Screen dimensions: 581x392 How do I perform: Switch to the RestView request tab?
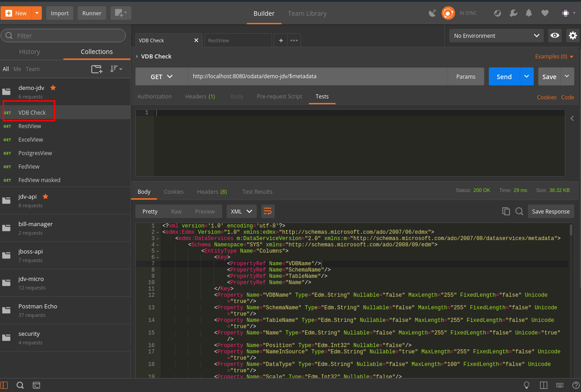pyautogui.click(x=237, y=40)
